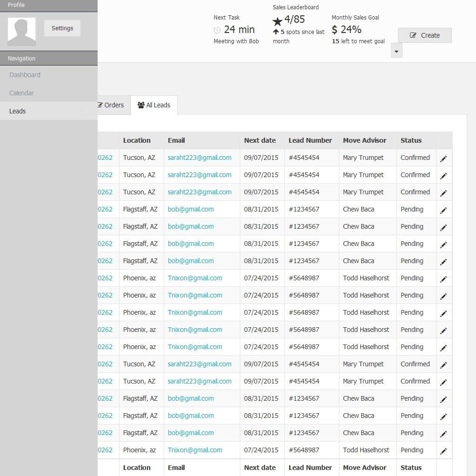
Task: Edit the first table row using its pencil icon
Action: (443, 159)
